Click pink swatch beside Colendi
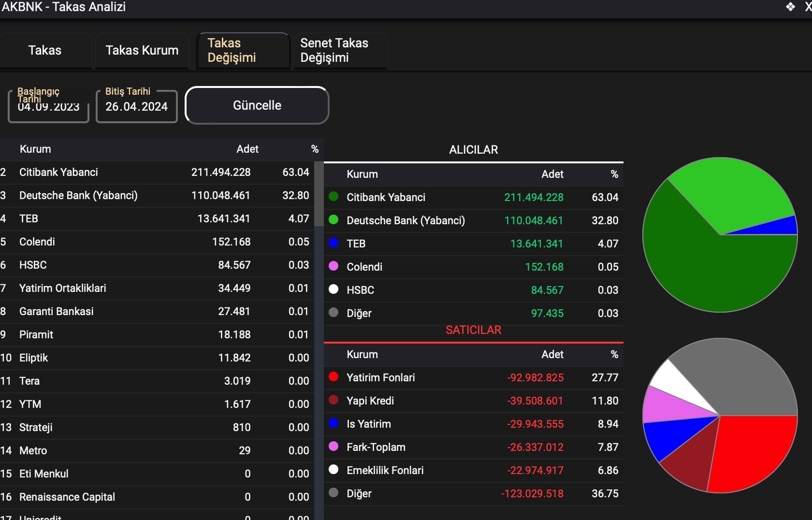The width and height of the screenshot is (812, 520). pos(333,266)
